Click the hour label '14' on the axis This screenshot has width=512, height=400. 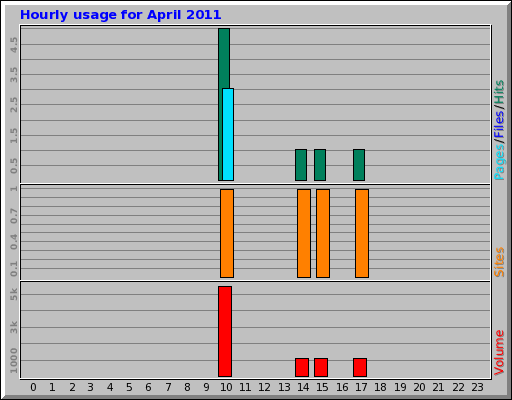303,387
